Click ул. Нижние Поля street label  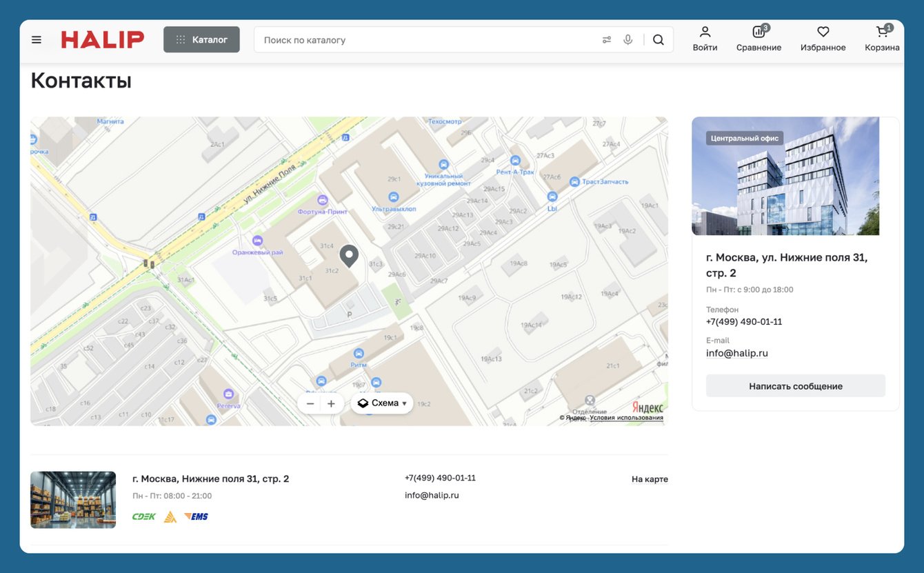click(x=269, y=185)
